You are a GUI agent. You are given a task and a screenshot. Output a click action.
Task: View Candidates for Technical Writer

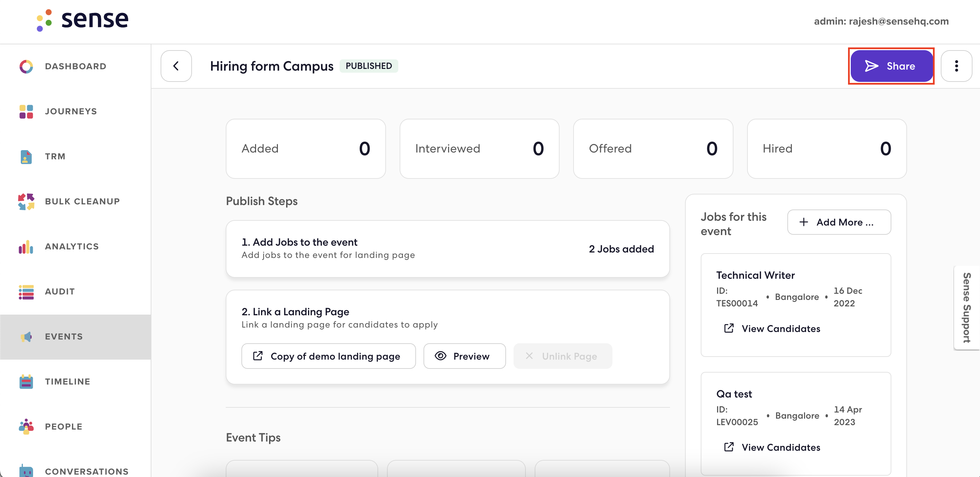click(x=772, y=329)
